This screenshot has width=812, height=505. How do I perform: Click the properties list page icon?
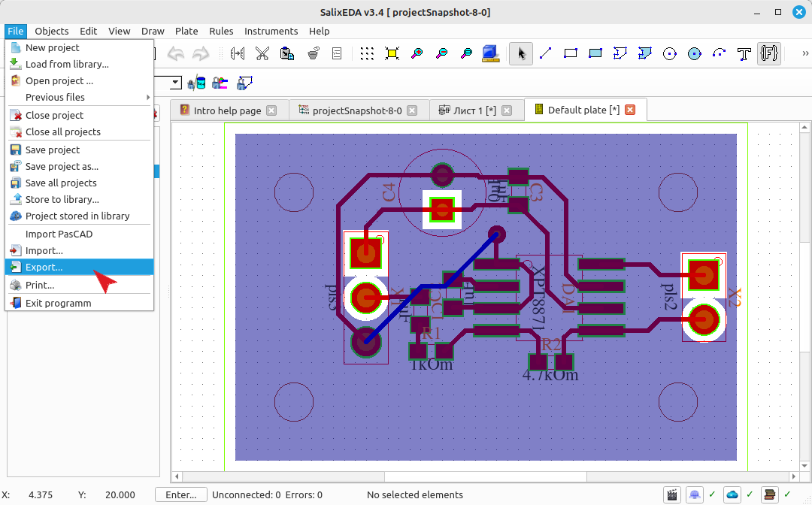tap(337, 53)
